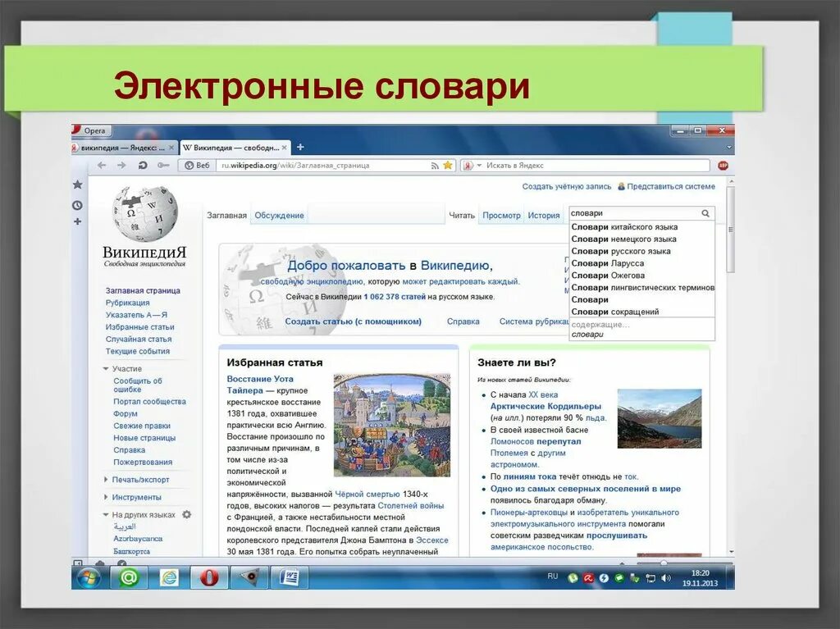
Task: Click Создать учётную запись link
Action: [x=567, y=186]
